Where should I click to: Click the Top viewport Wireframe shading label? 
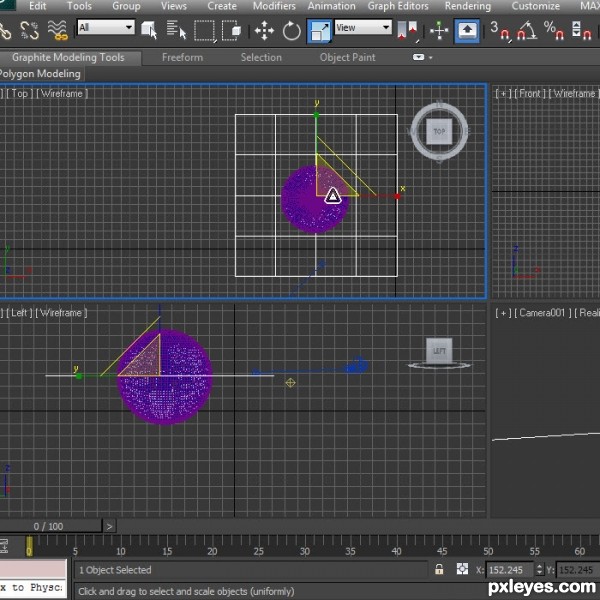click(x=62, y=93)
